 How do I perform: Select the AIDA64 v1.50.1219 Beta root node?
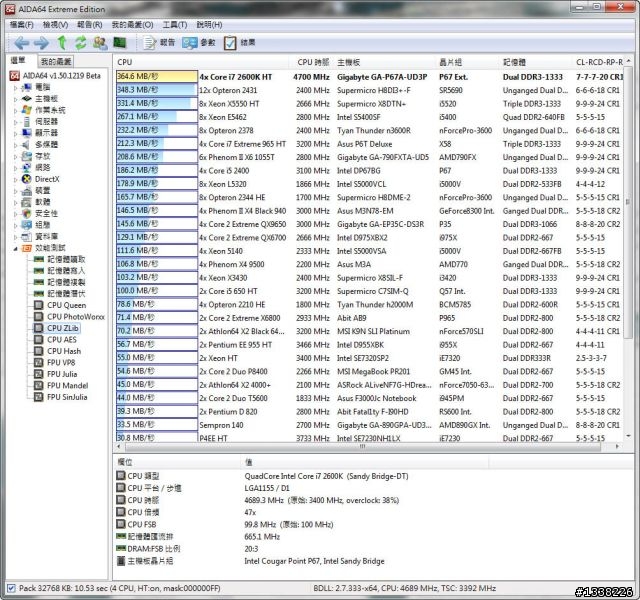tap(55, 76)
